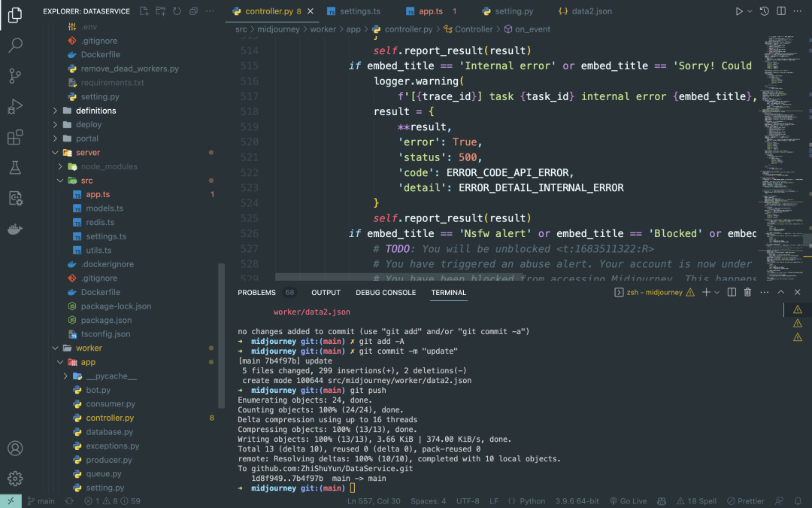Open the Source Control view
The image size is (812, 508).
[15, 76]
